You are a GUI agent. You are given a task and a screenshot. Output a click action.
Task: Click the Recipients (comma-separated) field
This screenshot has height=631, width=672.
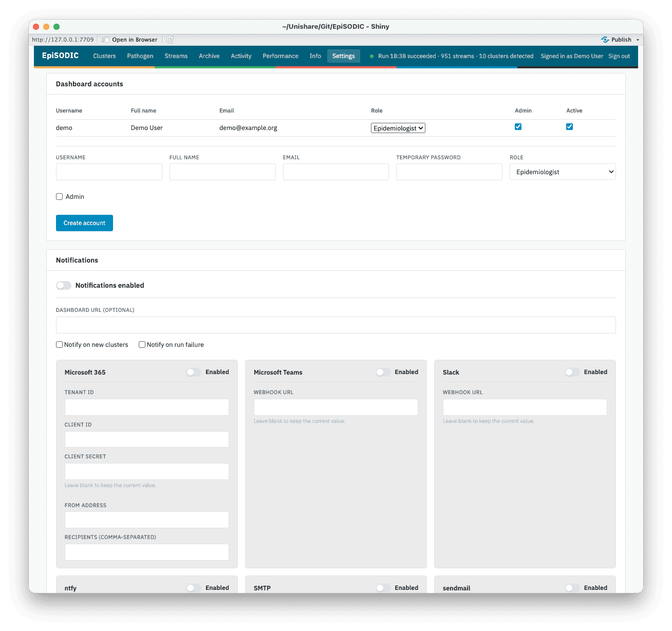pos(147,552)
